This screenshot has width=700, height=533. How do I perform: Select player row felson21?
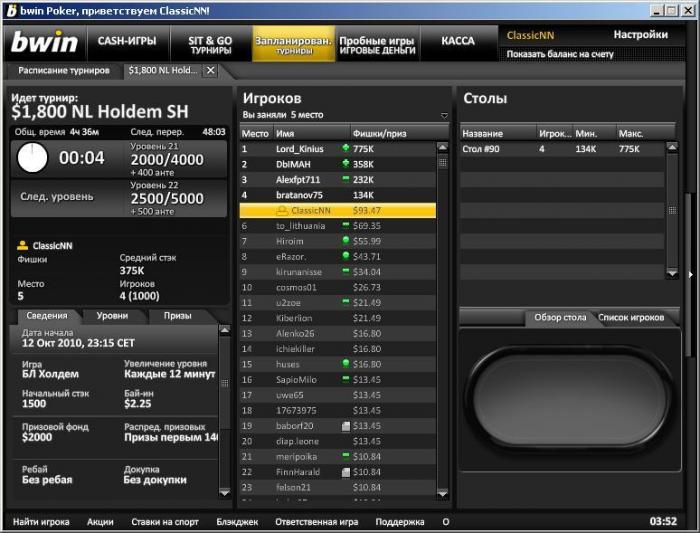tap(338, 487)
